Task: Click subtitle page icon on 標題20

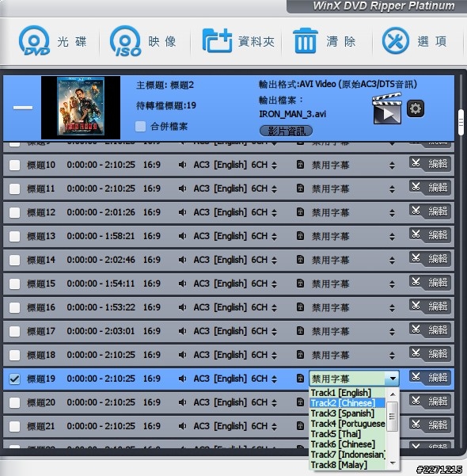Action: pyautogui.click(x=300, y=402)
